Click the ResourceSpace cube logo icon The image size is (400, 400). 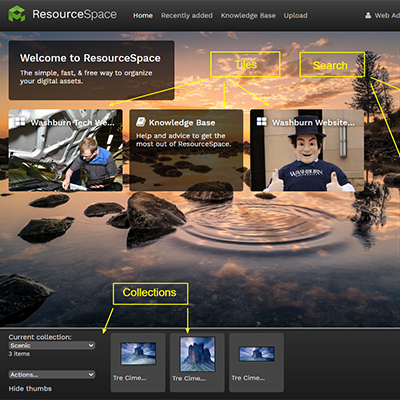tap(17, 14)
